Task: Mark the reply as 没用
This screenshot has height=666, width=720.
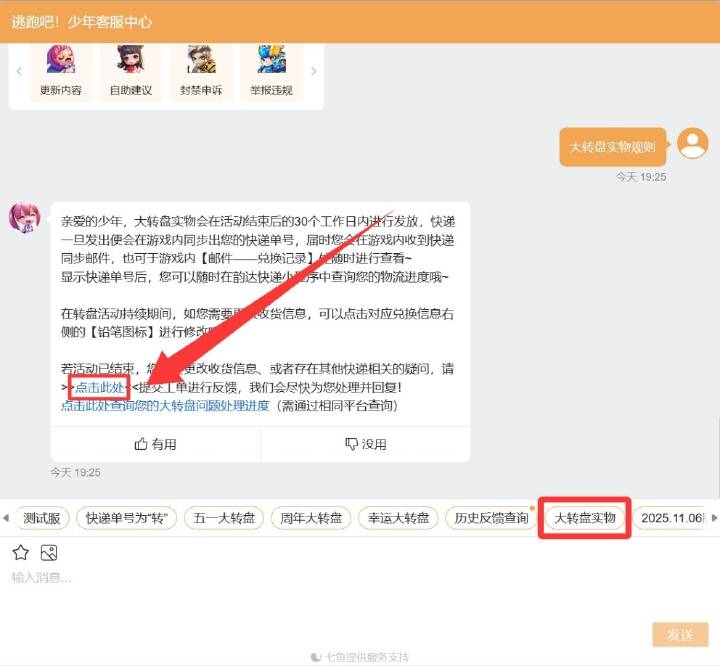Action: tap(365, 444)
